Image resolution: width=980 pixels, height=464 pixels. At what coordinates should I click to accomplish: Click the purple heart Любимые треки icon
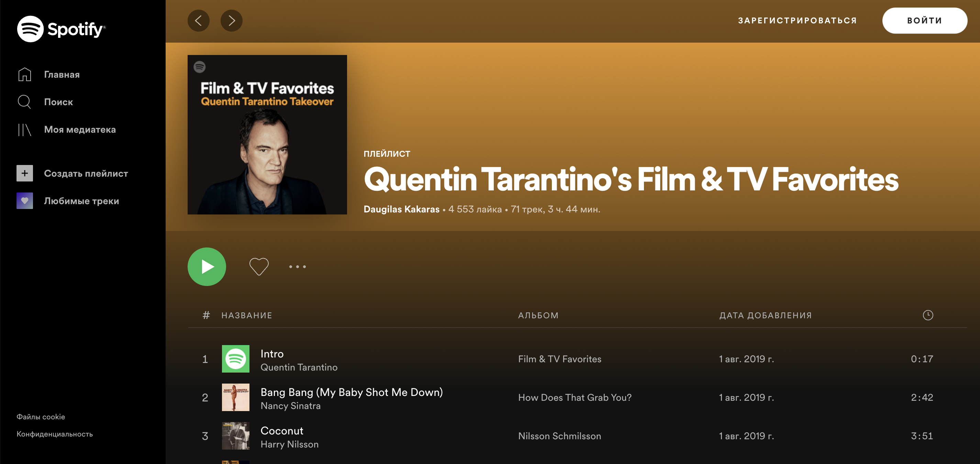coord(25,201)
